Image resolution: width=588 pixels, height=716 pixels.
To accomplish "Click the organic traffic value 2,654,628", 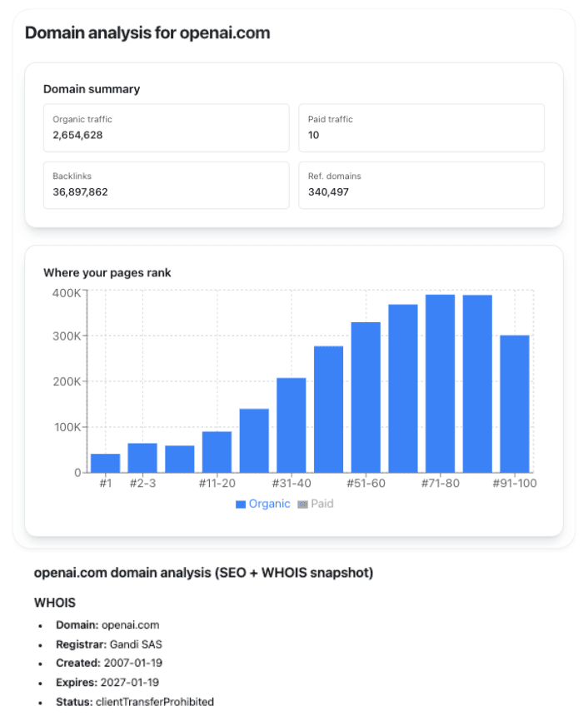I will point(77,135).
